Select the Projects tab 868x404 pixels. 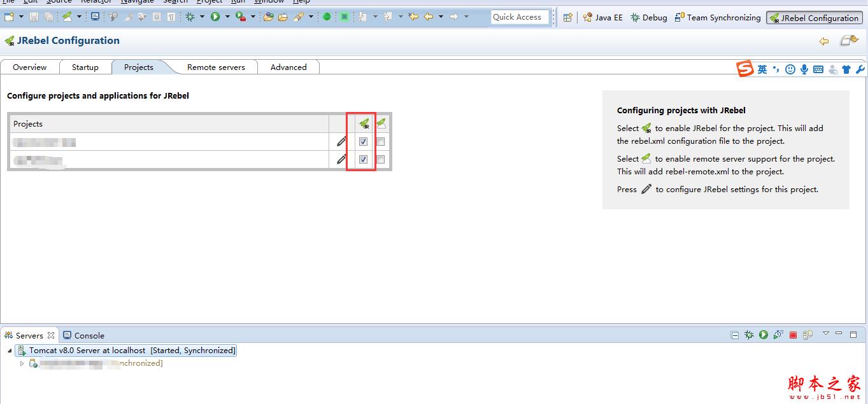tap(139, 67)
